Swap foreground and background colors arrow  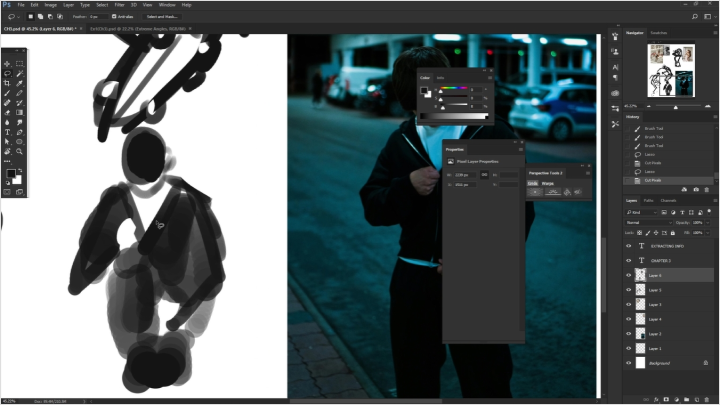[x=20, y=171]
